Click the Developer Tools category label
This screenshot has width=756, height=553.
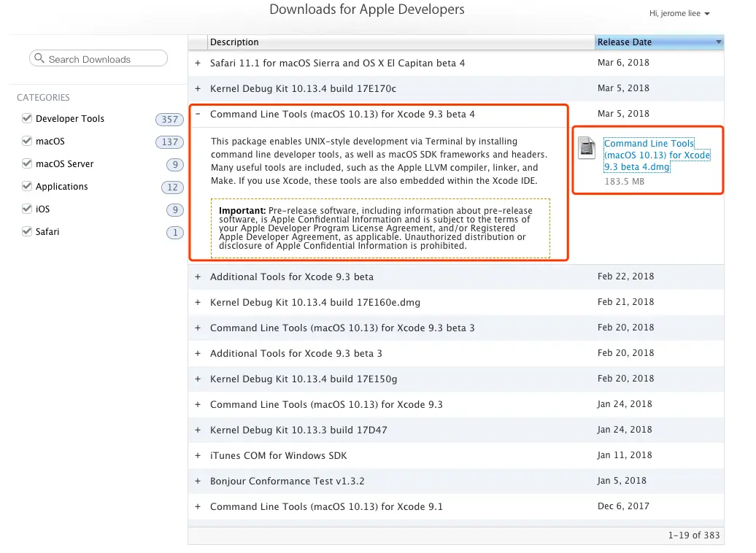coord(70,119)
